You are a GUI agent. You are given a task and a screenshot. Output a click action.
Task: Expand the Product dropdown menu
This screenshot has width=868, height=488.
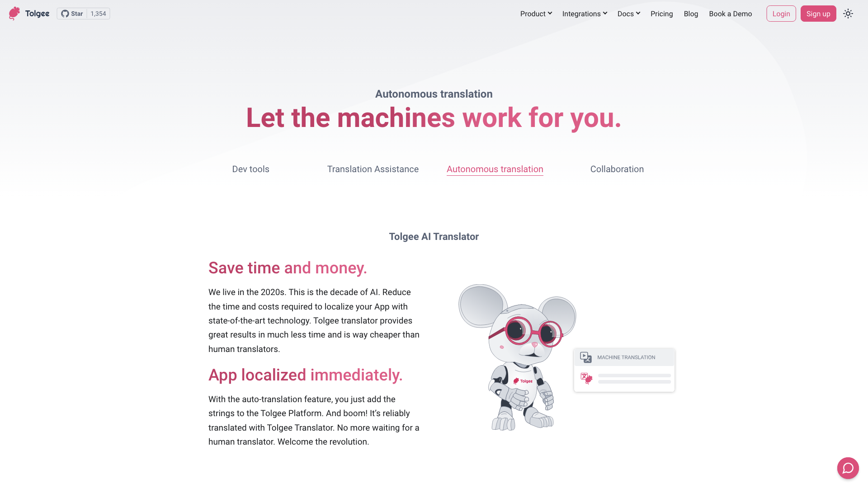(x=535, y=13)
